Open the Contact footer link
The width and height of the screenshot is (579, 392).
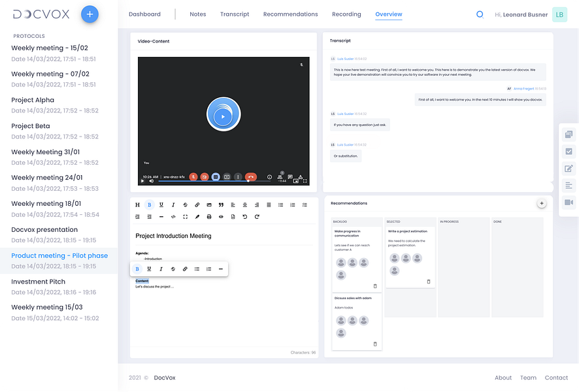pyautogui.click(x=556, y=378)
